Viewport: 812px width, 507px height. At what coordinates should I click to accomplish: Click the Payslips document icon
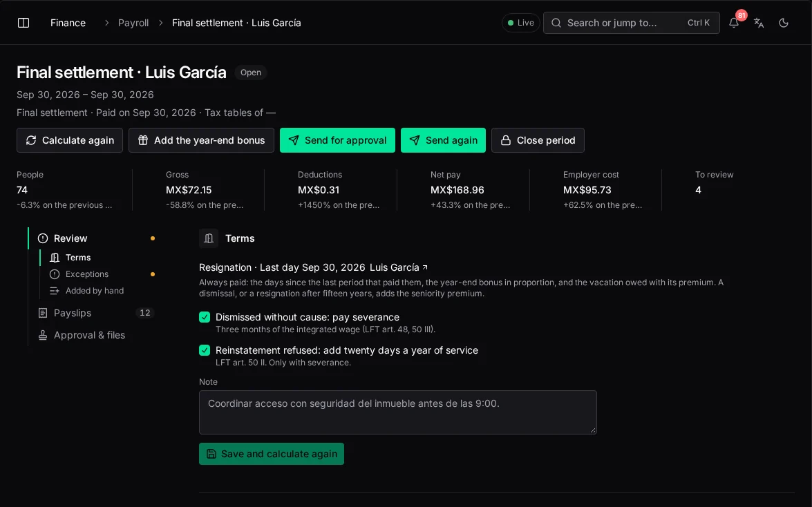(43, 313)
